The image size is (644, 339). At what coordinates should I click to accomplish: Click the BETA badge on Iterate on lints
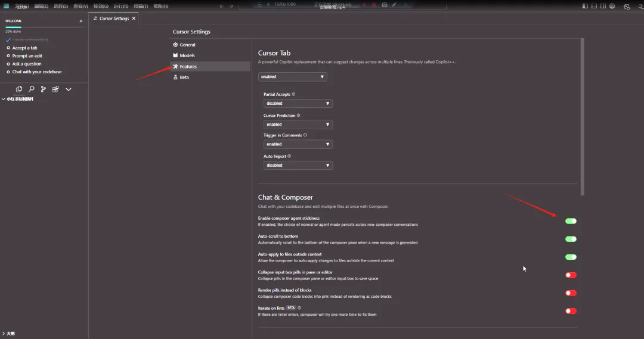coord(291,308)
